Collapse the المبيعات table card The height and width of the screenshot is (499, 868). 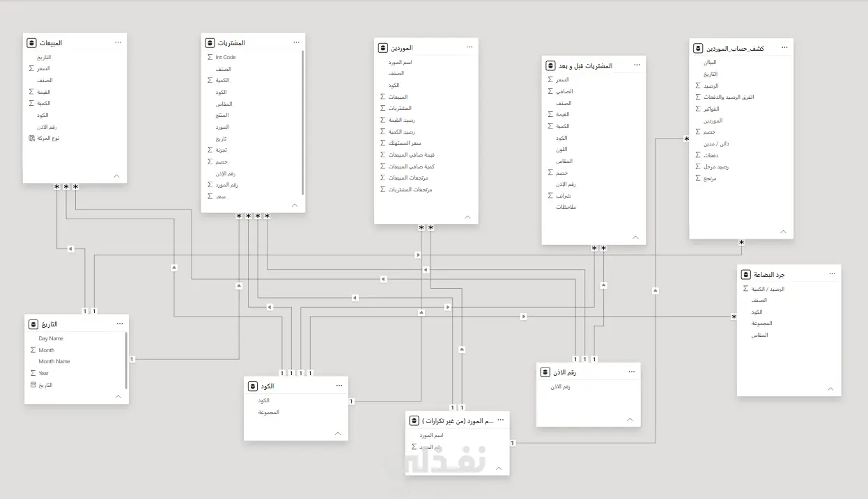tap(116, 176)
